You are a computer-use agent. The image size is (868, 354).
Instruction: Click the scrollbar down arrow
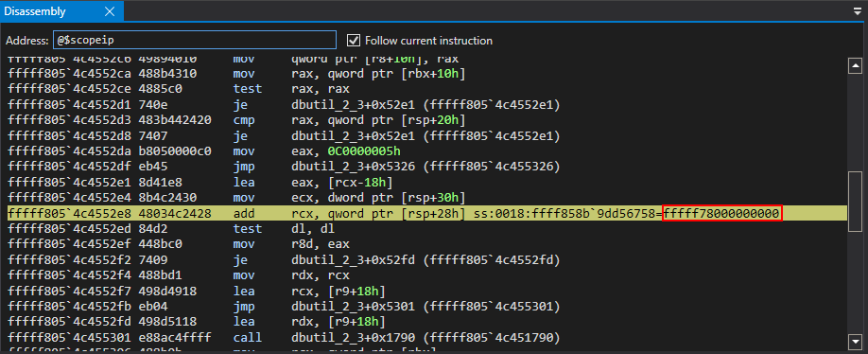[x=856, y=340]
